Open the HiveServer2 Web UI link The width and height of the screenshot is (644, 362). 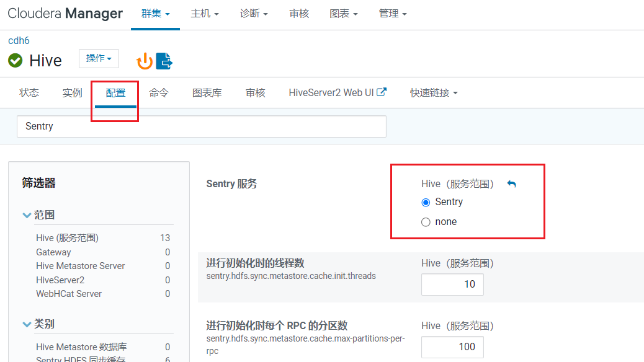pyautogui.click(x=331, y=93)
